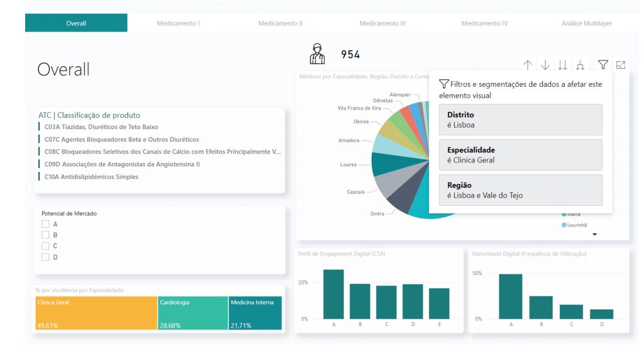Open focus mode for pie chart
Viewport: 644px width, 345px height.
point(621,65)
